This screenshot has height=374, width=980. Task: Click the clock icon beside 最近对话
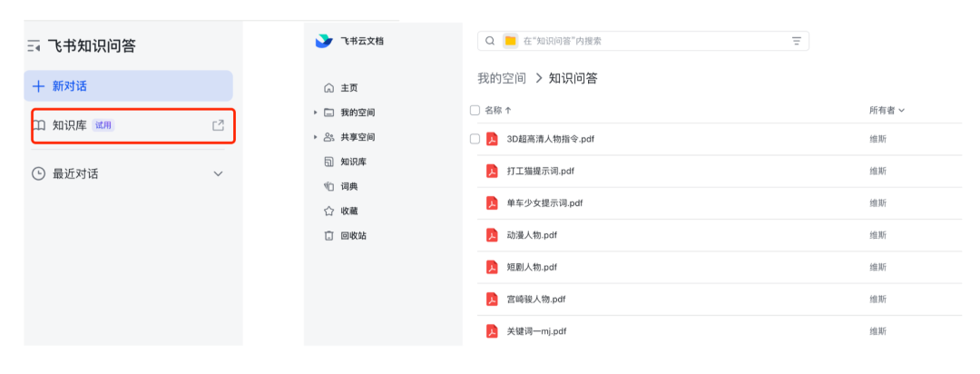pos(39,174)
